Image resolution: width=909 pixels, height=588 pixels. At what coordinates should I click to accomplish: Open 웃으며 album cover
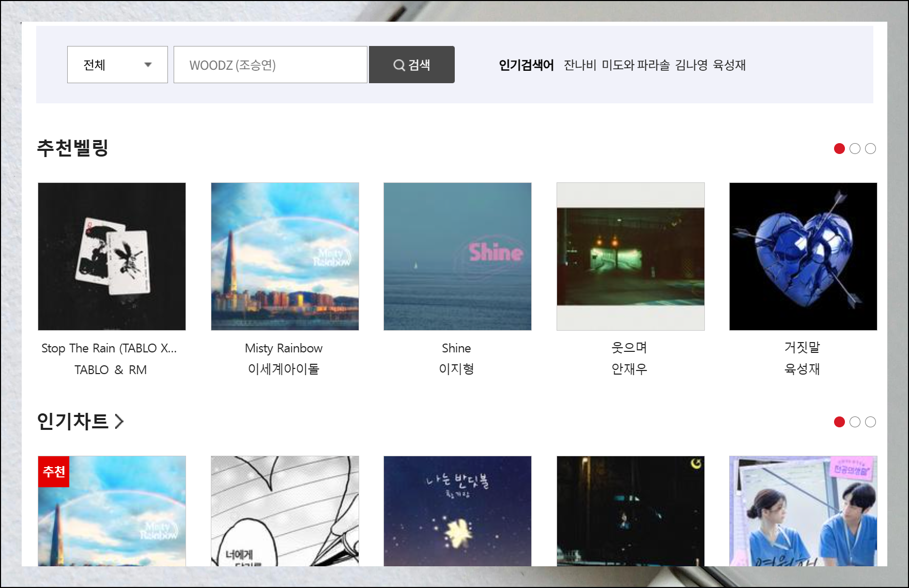(630, 256)
